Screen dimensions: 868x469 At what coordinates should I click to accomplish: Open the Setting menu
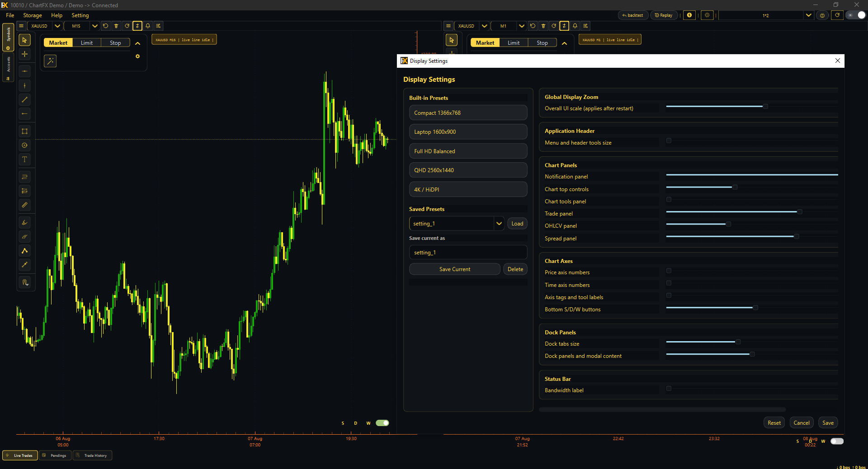pos(80,15)
